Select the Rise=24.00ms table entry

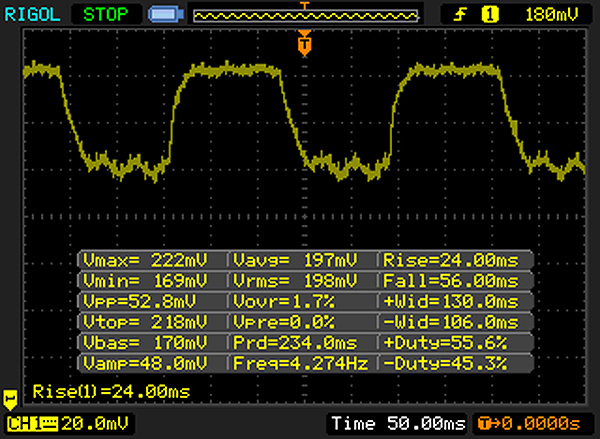451,261
